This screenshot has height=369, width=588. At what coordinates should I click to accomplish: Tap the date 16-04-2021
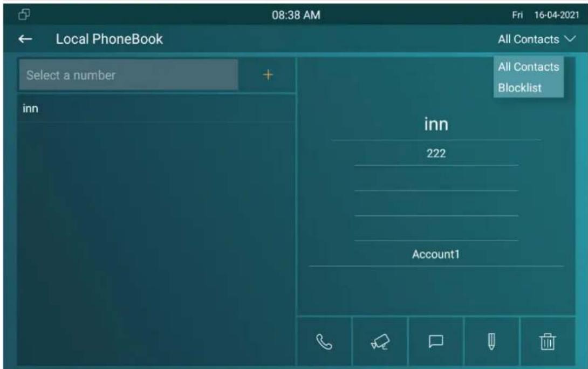tap(557, 15)
